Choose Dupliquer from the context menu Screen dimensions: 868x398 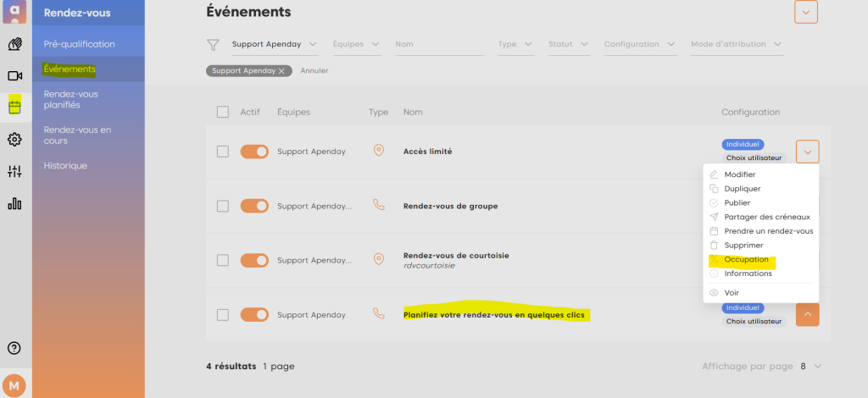click(742, 189)
